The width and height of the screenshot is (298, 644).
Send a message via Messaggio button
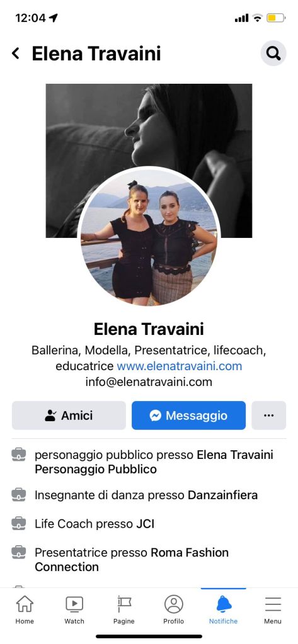[x=188, y=415]
